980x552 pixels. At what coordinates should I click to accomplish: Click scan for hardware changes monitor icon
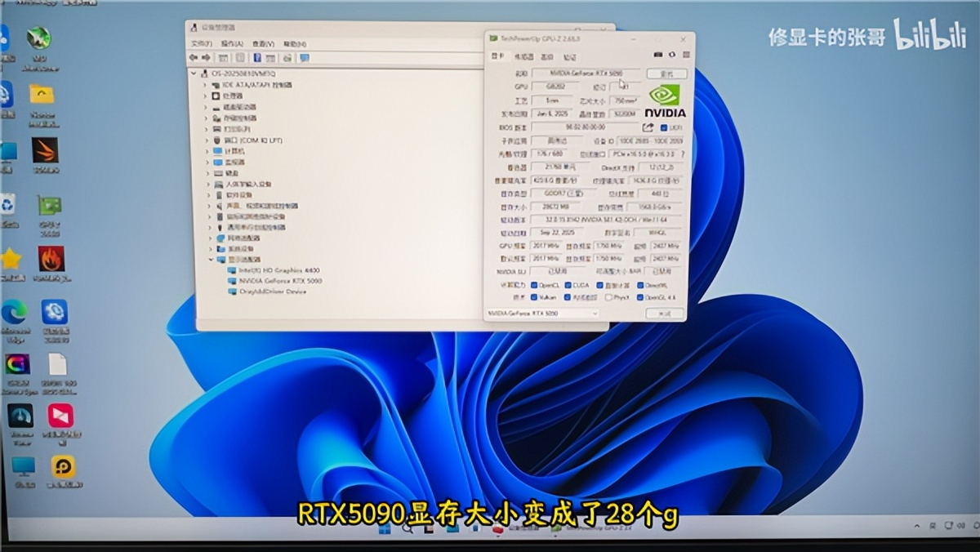click(304, 58)
